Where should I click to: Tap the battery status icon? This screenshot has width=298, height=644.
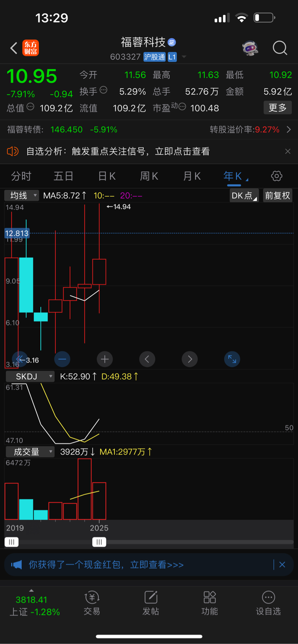(264, 18)
